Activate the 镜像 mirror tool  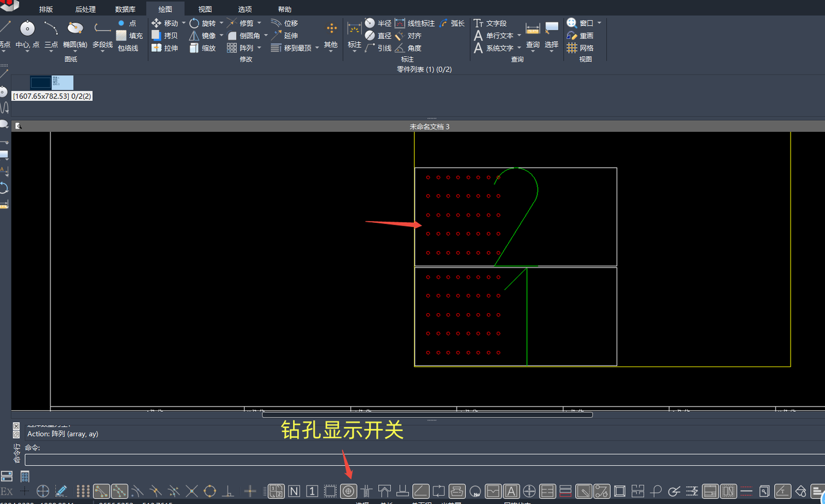(x=203, y=36)
